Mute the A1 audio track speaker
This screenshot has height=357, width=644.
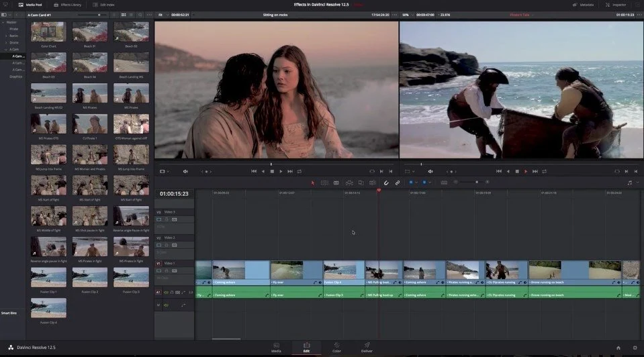tap(167, 292)
